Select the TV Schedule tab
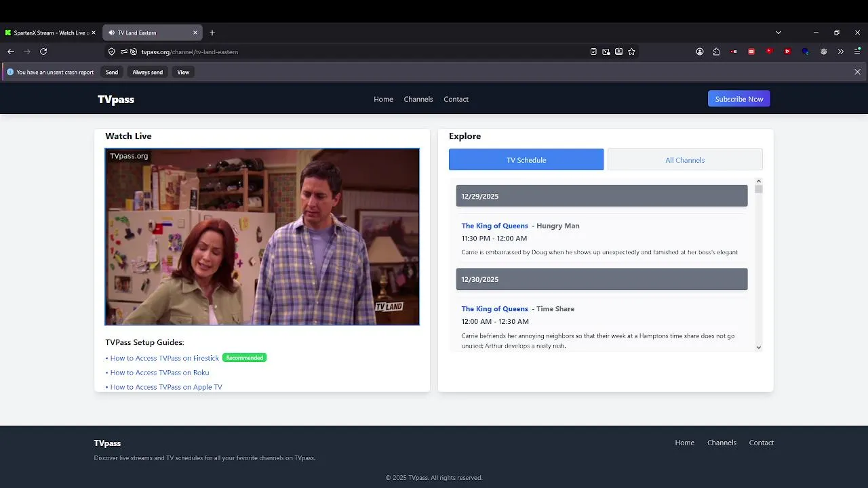The width and height of the screenshot is (868, 488). [526, 160]
